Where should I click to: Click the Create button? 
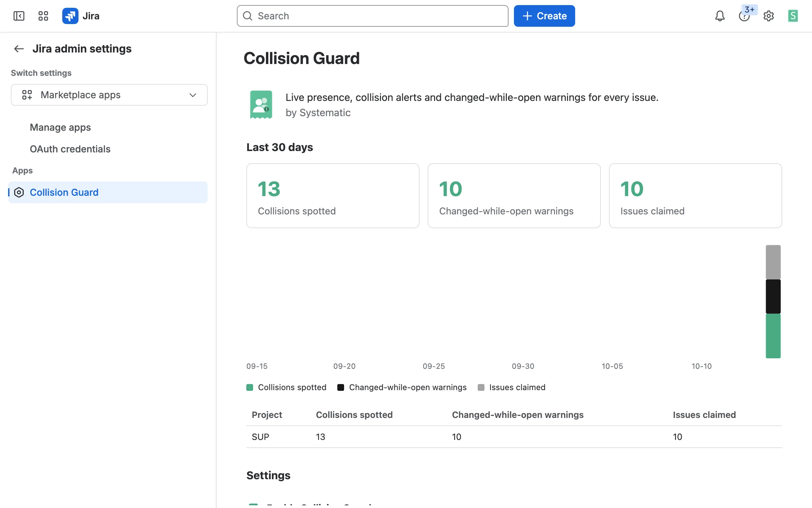[544, 16]
